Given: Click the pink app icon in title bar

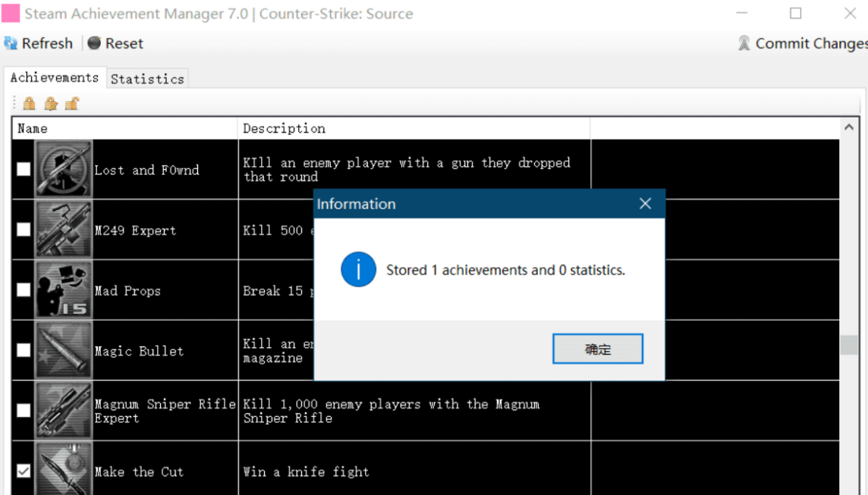Looking at the screenshot, I should click(11, 14).
